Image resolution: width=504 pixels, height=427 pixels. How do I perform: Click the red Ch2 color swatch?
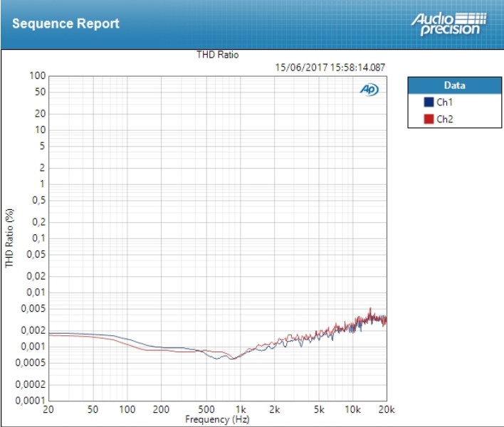[429, 119]
